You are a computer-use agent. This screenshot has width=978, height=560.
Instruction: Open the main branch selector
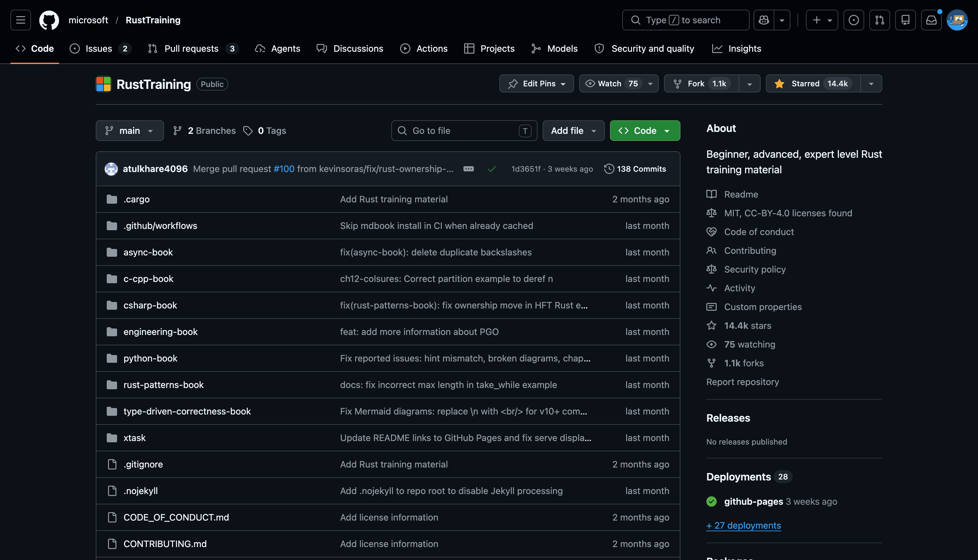130,131
